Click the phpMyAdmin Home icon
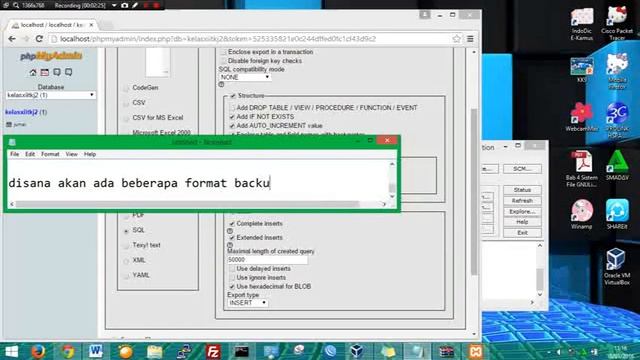This screenshot has width=640, height=360. click(x=33, y=72)
